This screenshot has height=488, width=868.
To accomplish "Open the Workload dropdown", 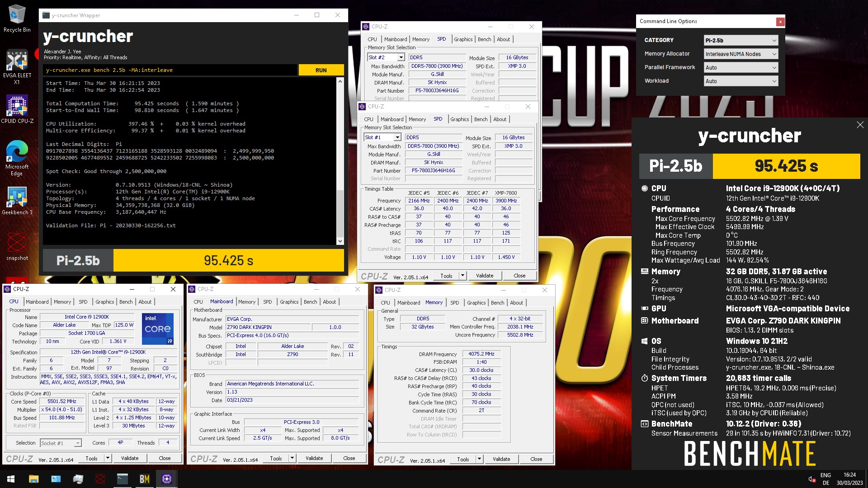I will click(x=741, y=81).
